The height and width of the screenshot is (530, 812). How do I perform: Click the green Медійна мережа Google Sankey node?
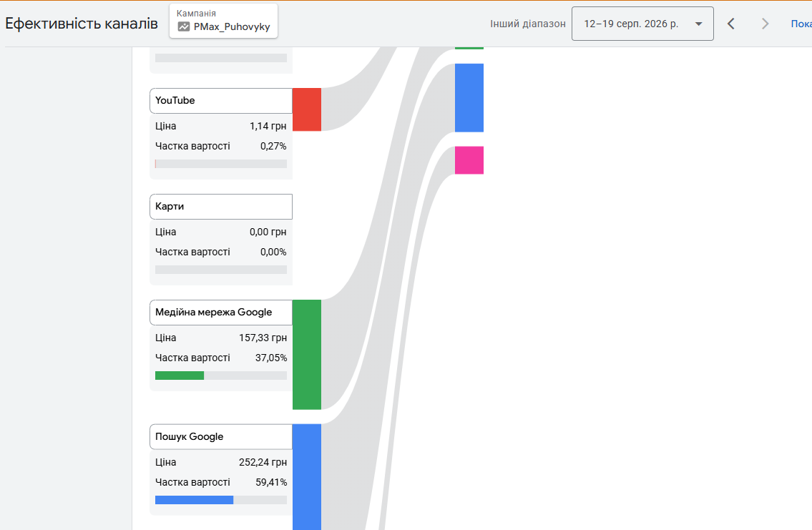(307, 355)
